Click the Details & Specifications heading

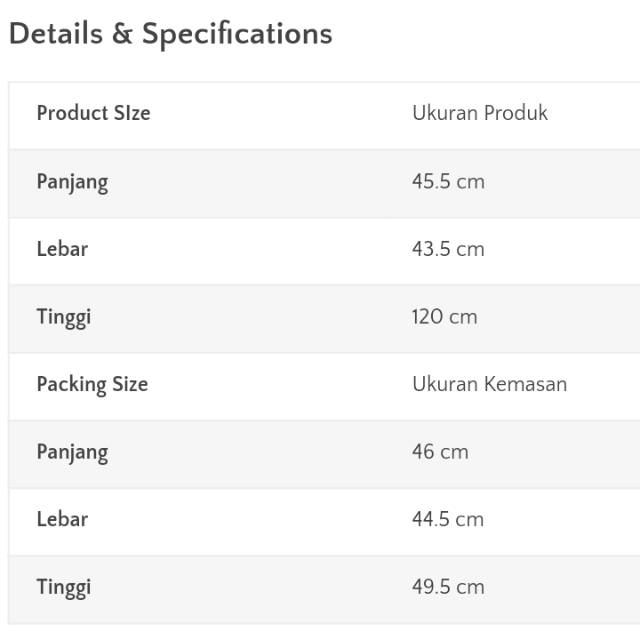tap(171, 34)
